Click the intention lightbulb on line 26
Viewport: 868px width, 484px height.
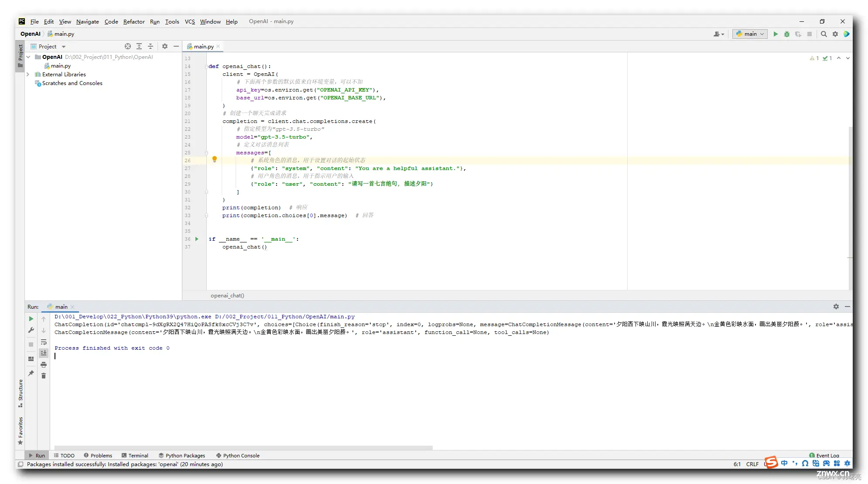click(x=214, y=160)
